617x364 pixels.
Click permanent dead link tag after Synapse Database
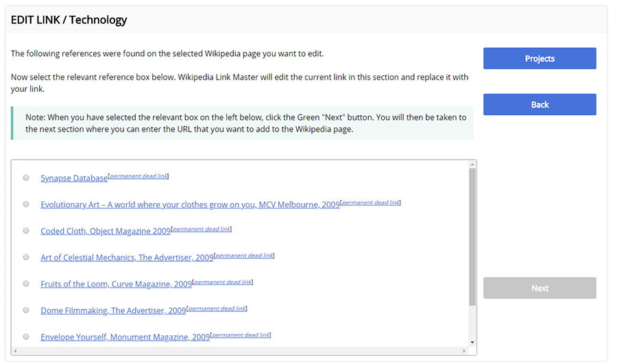[x=138, y=176]
